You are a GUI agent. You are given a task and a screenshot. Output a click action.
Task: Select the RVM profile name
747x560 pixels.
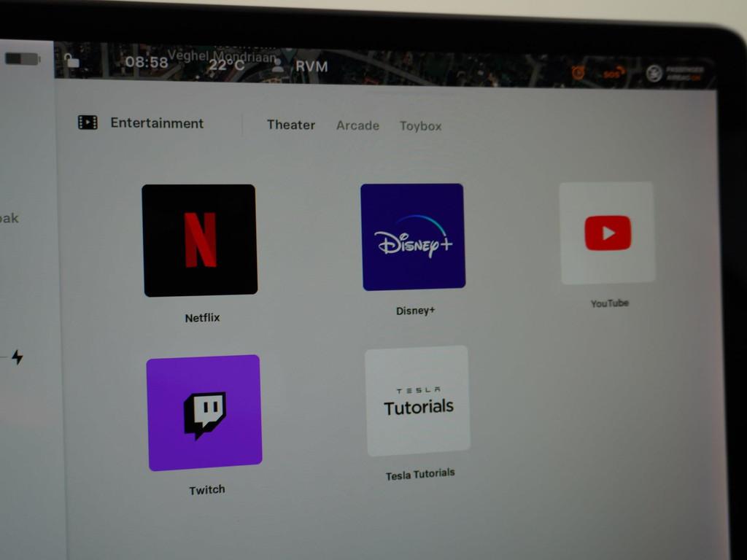point(311,66)
